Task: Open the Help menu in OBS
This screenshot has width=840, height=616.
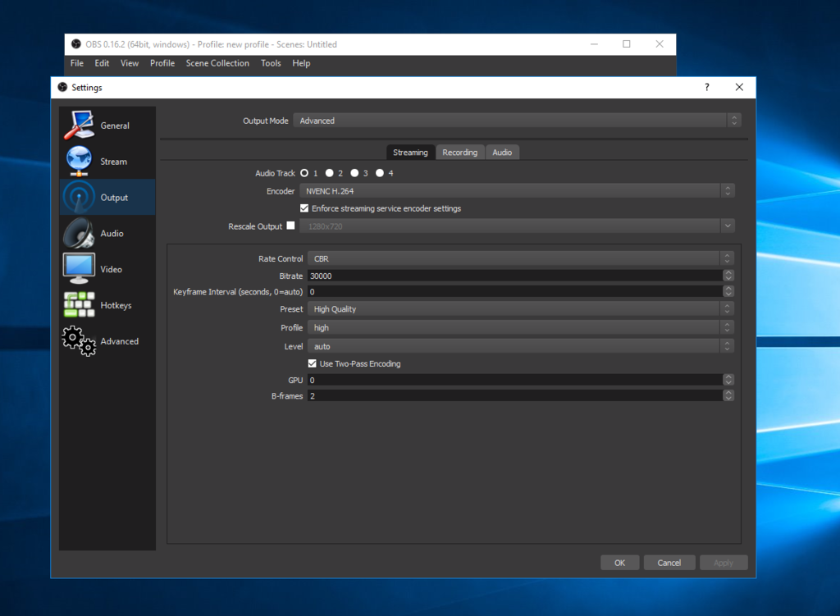Action: point(301,63)
